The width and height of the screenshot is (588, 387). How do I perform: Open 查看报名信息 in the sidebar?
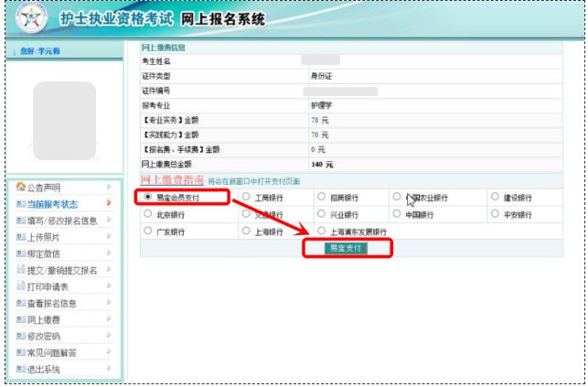point(50,303)
